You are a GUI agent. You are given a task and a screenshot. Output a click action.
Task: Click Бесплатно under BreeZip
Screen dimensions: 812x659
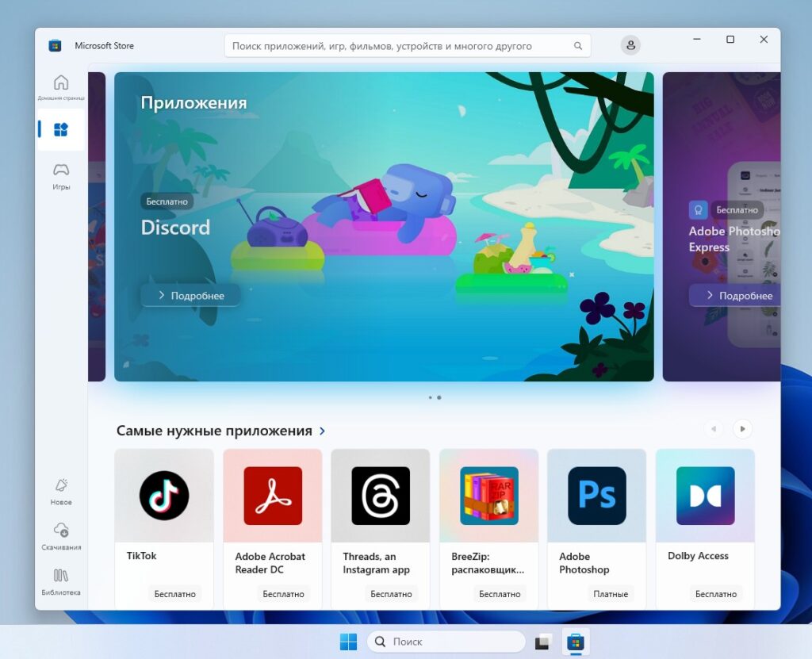pyautogui.click(x=500, y=594)
